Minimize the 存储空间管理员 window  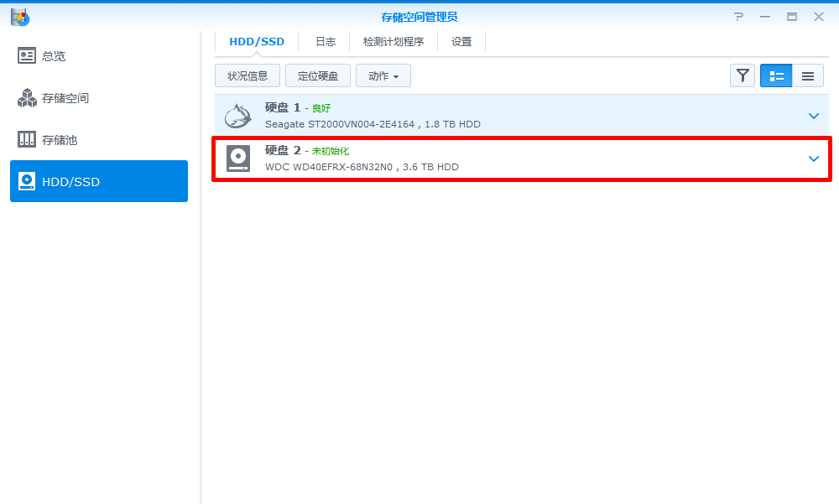click(x=765, y=17)
